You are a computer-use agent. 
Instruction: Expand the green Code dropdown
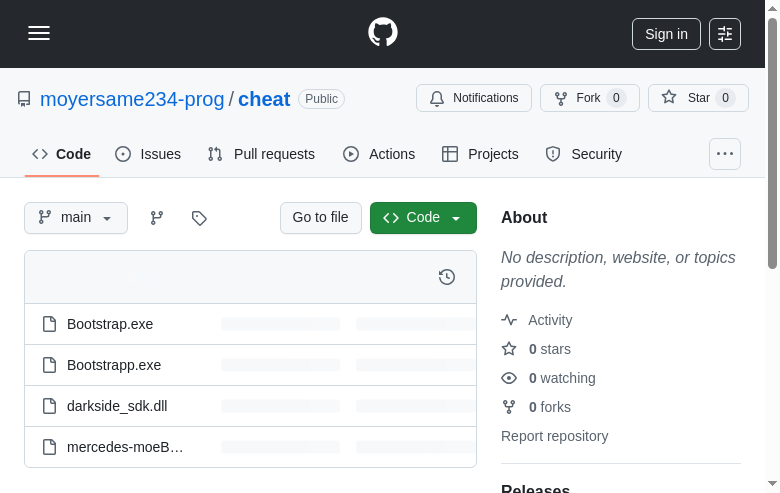click(x=423, y=218)
